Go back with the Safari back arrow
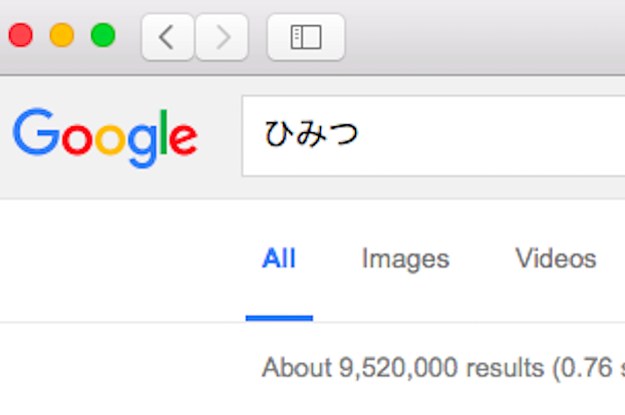 coord(167,37)
